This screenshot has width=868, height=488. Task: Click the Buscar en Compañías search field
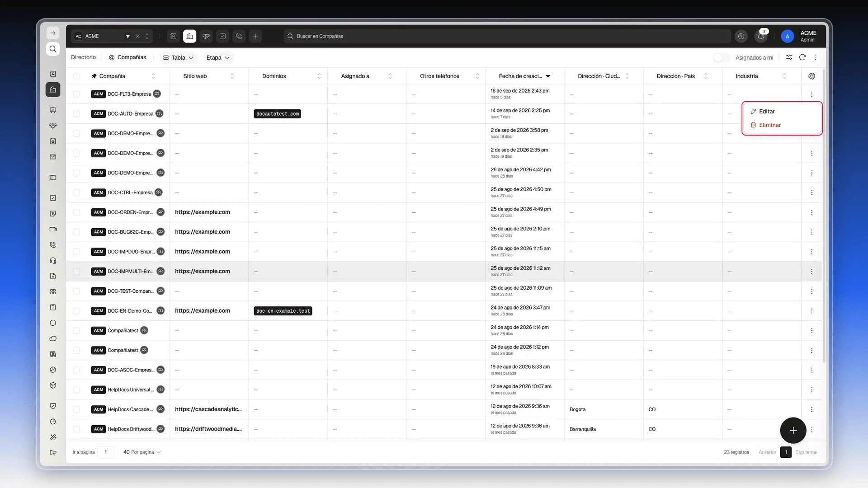(x=507, y=36)
